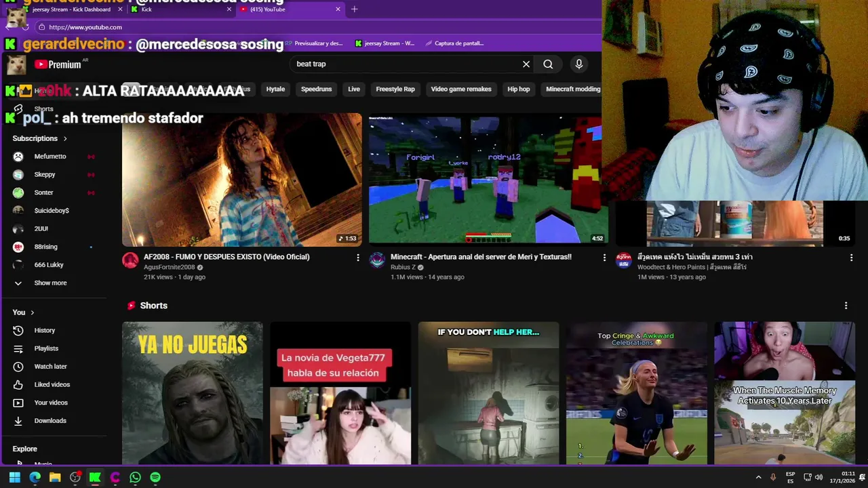
Task: Open Woodtect & Hero Paints channel avatar
Action: coord(624,260)
